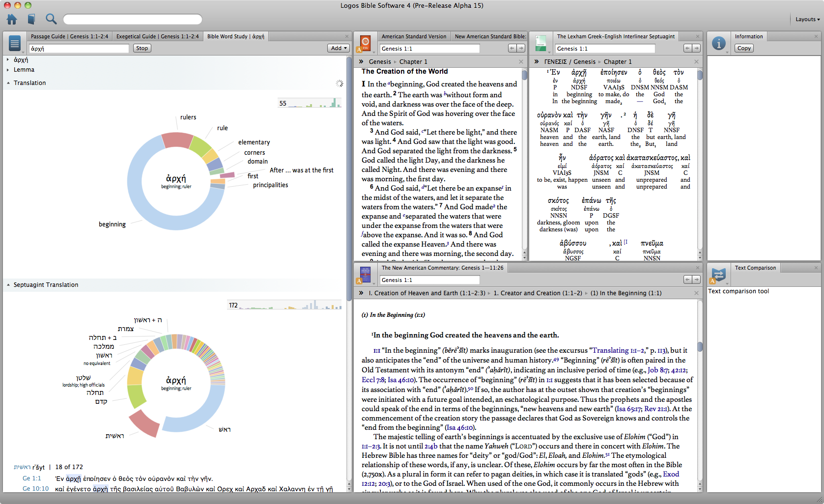This screenshot has width=824, height=504.
Task: Go forward in Lexham Septuagint panel
Action: (x=696, y=48)
